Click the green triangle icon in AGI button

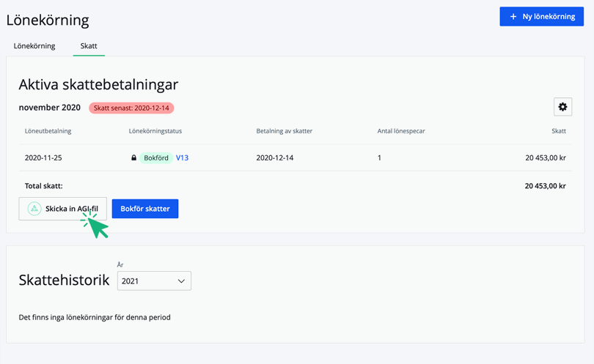(x=34, y=209)
